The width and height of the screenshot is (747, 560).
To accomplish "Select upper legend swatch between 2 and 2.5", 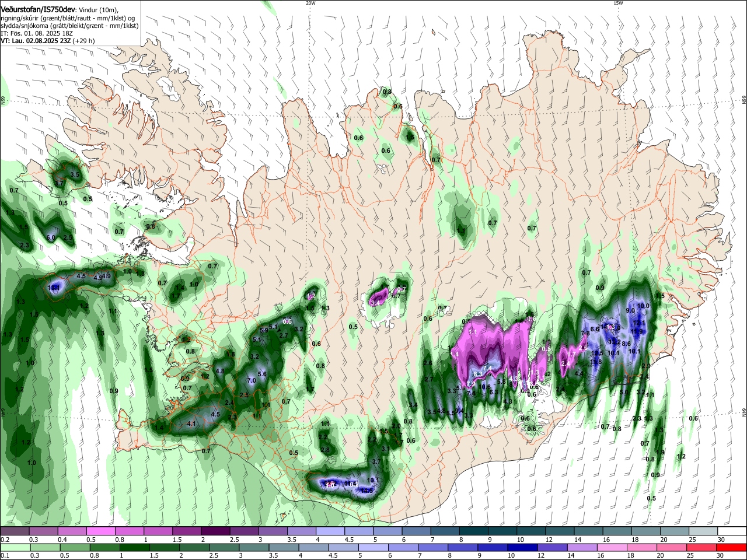I will (x=215, y=531).
